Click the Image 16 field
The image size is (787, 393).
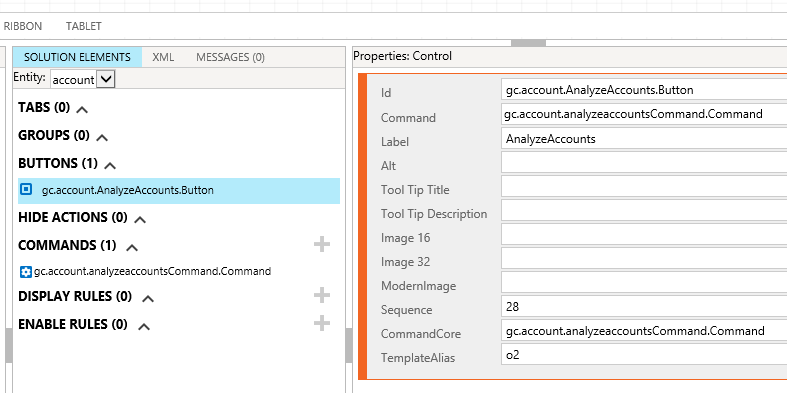click(644, 234)
